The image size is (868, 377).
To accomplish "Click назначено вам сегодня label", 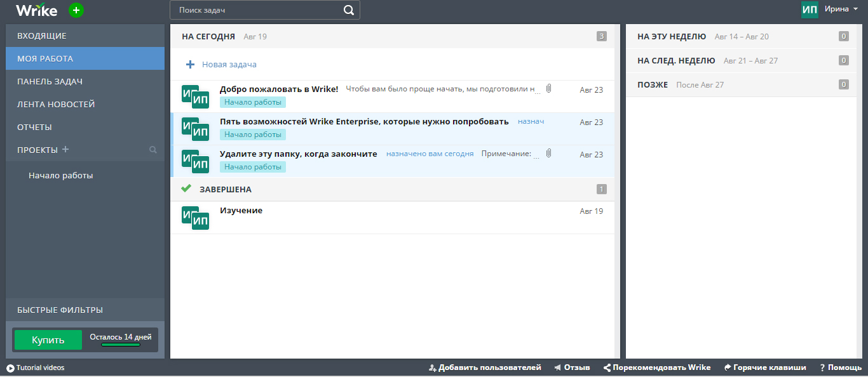I will [x=430, y=154].
